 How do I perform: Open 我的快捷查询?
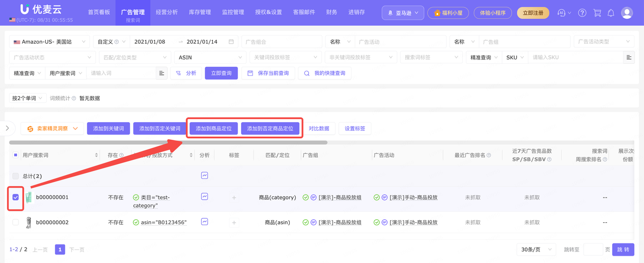pyautogui.click(x=325, y=73)
